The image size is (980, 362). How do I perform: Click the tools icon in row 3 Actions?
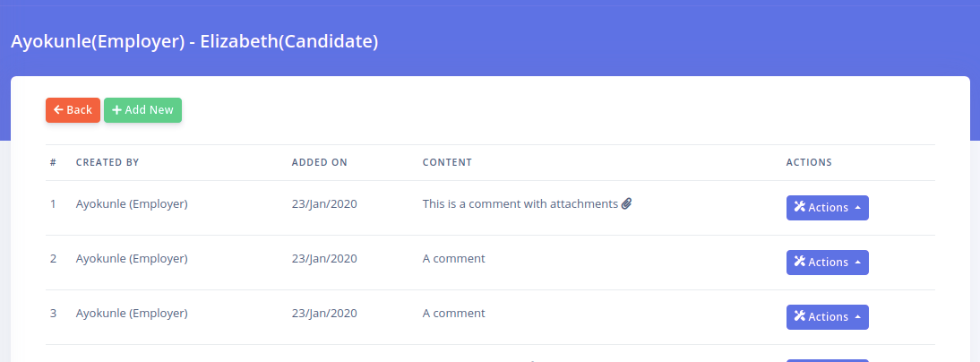[x=800, y=316]
